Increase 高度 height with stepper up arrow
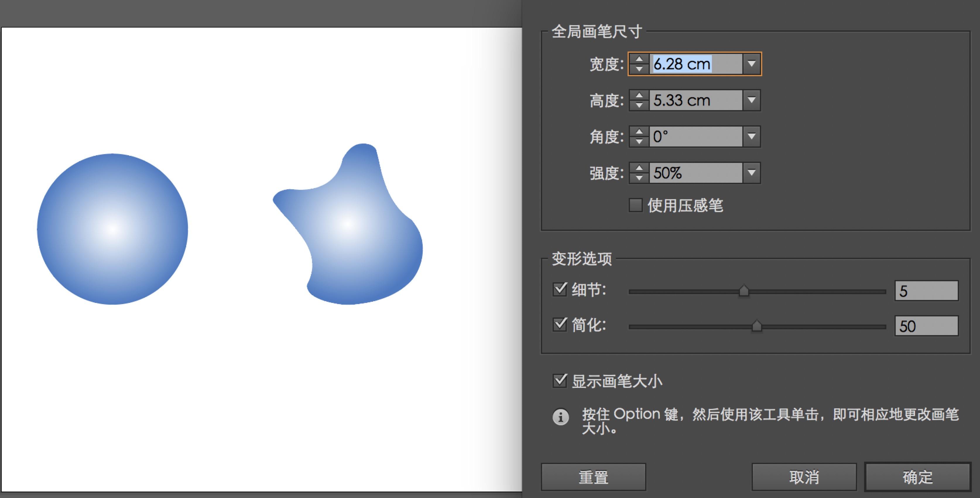 point(639,95)
